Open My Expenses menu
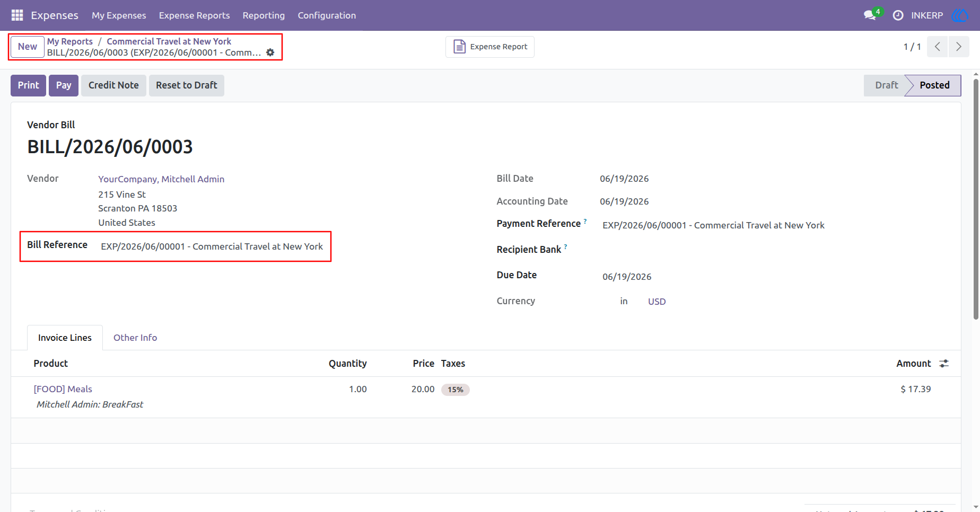Image resolution: width=980 pixels, height=512 pixels. (x=119, y=15)
